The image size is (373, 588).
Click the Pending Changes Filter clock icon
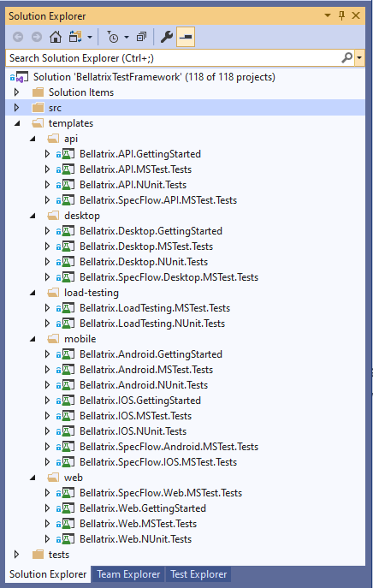point(112,37)
